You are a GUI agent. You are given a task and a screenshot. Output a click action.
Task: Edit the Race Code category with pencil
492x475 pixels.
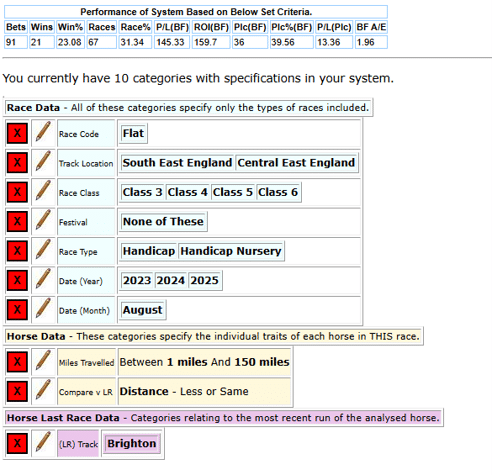pos(43,132)
